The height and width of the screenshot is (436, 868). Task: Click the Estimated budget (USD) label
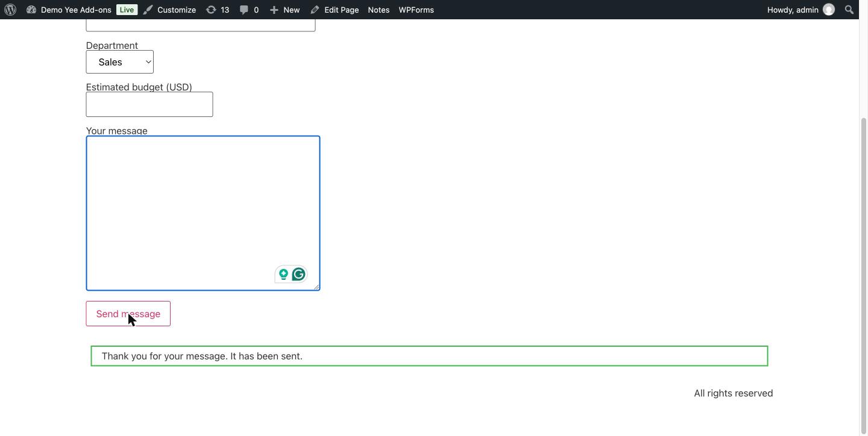[139, 87]
